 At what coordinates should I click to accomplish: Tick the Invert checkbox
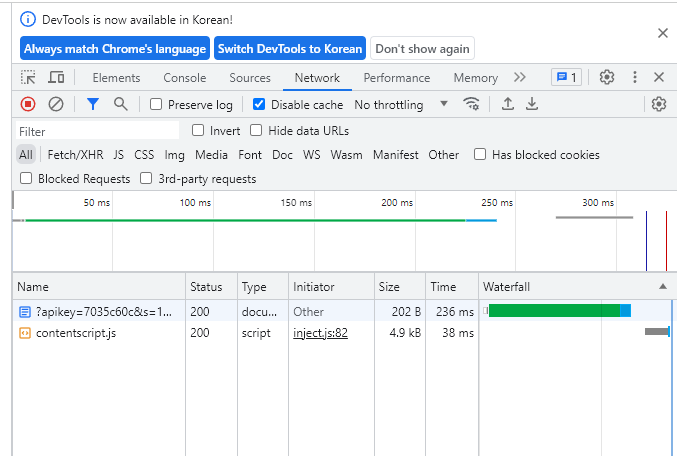198,130
